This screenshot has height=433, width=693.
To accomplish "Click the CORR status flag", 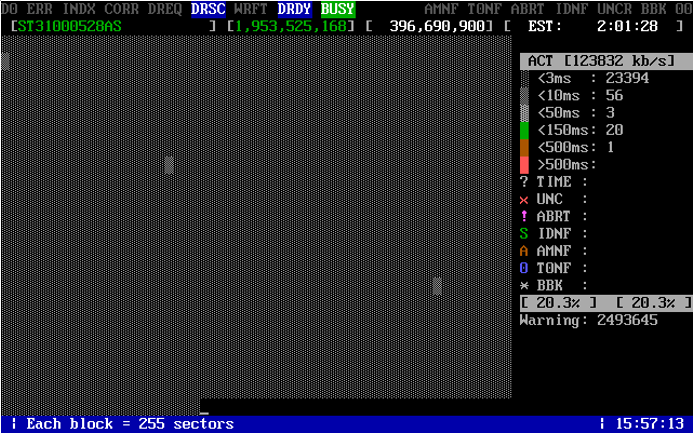I will click(x=122, y=9).
